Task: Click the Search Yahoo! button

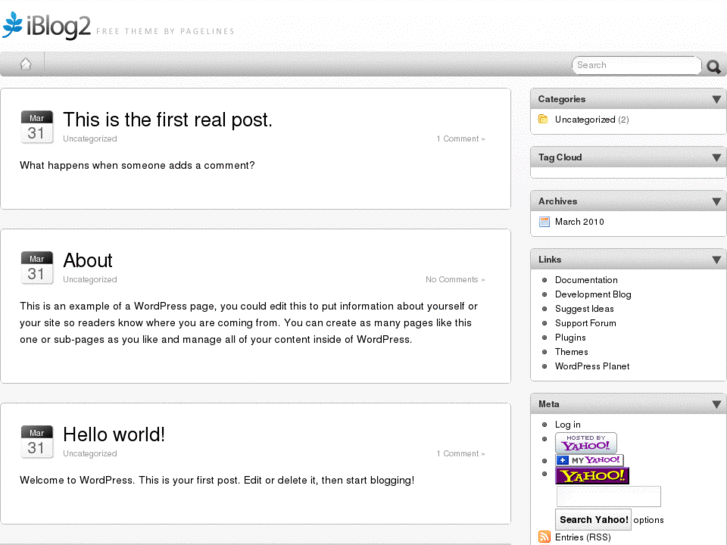Action: pos(593,519)
